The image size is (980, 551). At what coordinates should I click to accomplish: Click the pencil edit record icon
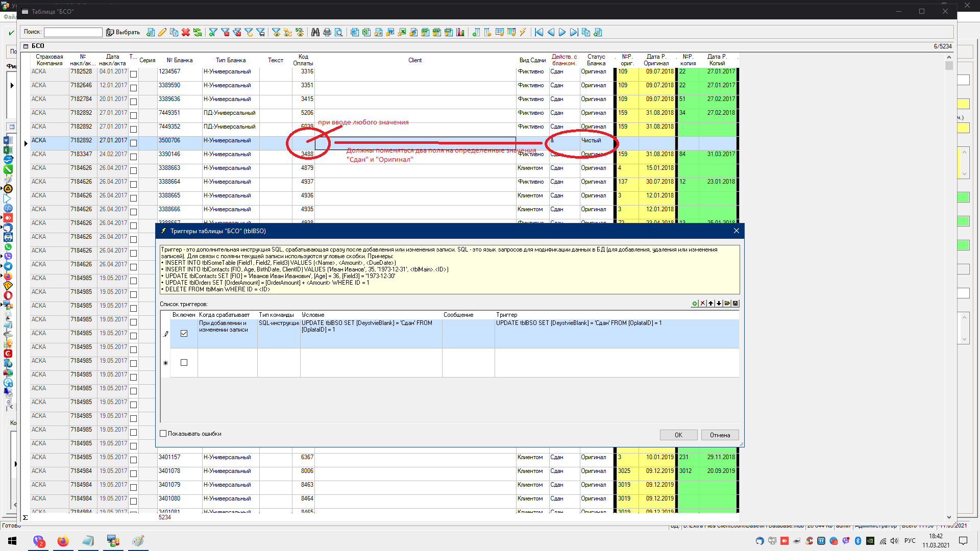coord(162,32)
